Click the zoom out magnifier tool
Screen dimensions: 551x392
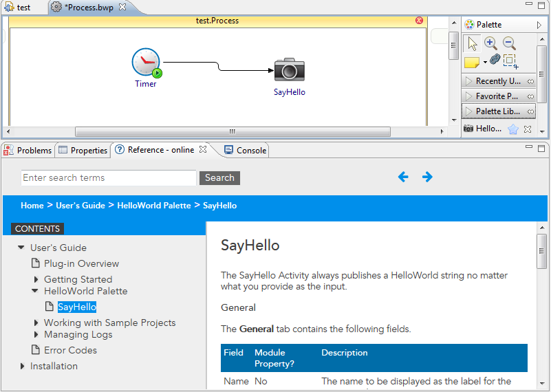tap(509, 43)
